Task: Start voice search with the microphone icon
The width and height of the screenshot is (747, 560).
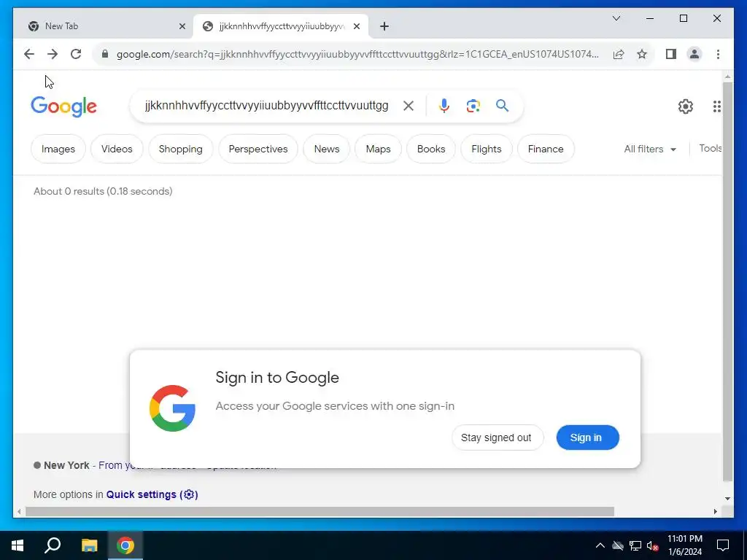Action: click(444, 106)
